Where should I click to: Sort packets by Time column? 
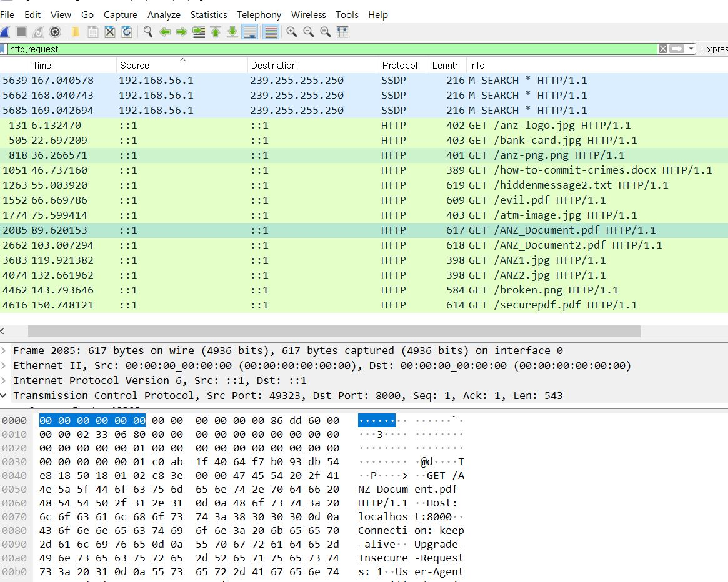[72, 66]
